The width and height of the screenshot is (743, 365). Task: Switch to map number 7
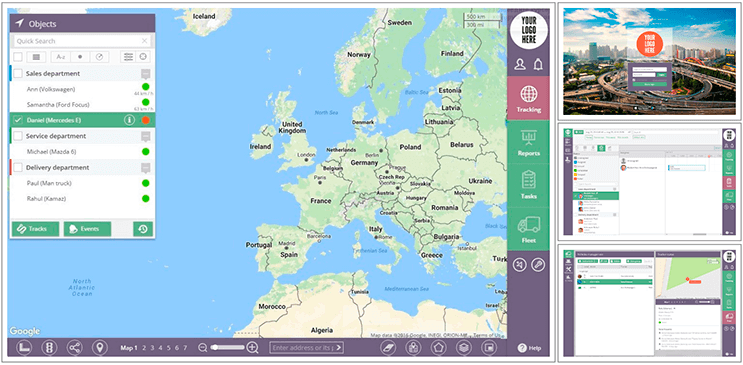[185, 348]
